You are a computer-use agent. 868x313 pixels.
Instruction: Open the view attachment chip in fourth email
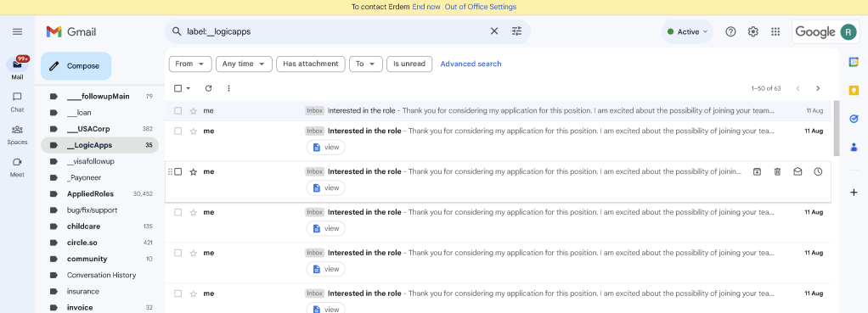(325, 228)
